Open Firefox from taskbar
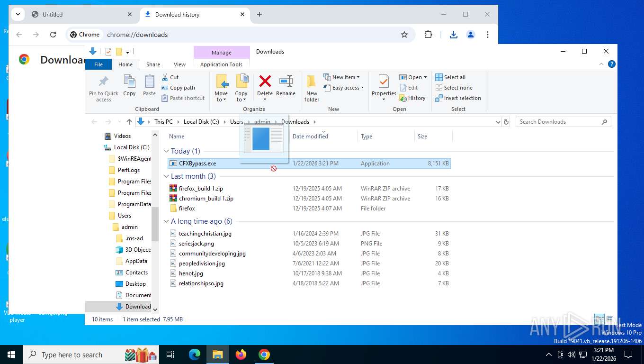The image size is (644, 364). [x=241, y=355]
